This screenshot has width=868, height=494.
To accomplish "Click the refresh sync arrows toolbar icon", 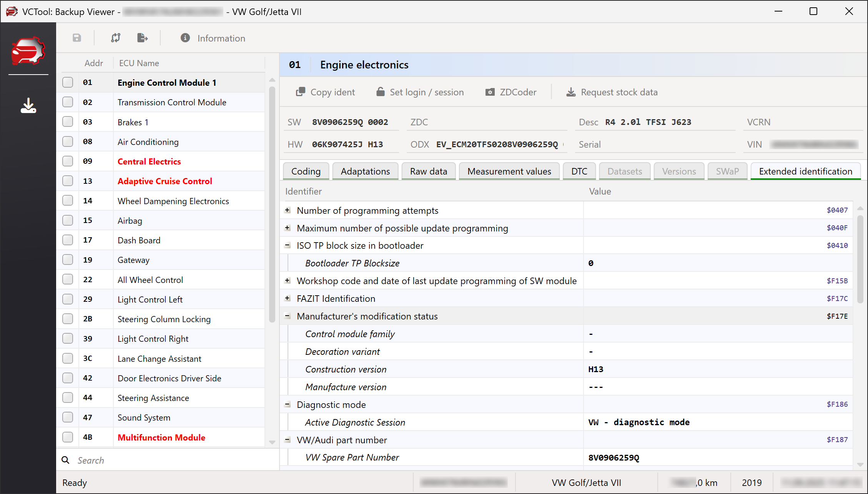I will coord(116,38).
